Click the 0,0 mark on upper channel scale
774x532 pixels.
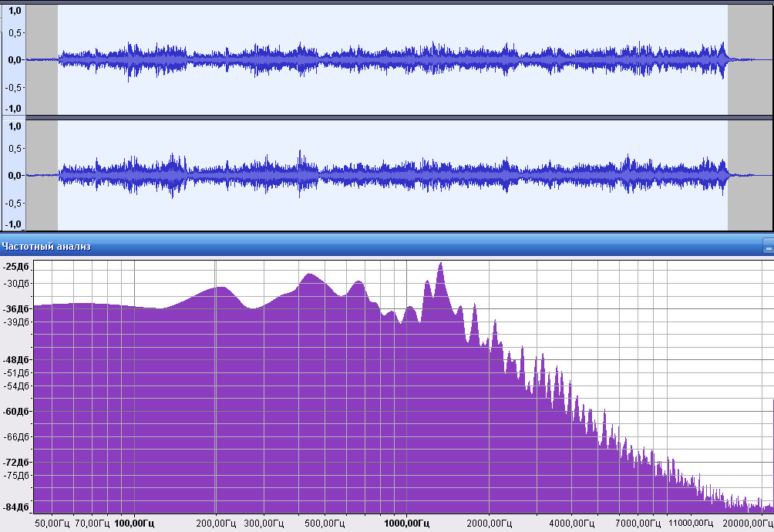click(x=15, y=60)
